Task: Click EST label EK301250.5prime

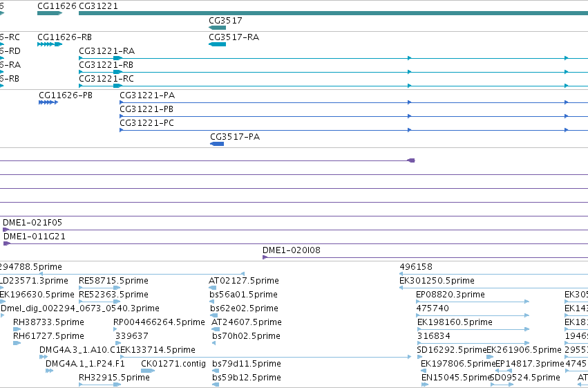Action: tap(437, 281)
